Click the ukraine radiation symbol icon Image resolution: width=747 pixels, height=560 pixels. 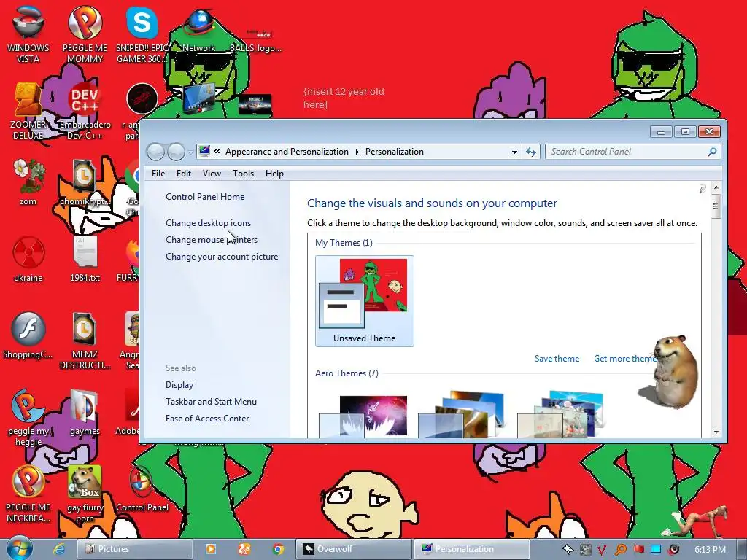(x=28, y=259)
